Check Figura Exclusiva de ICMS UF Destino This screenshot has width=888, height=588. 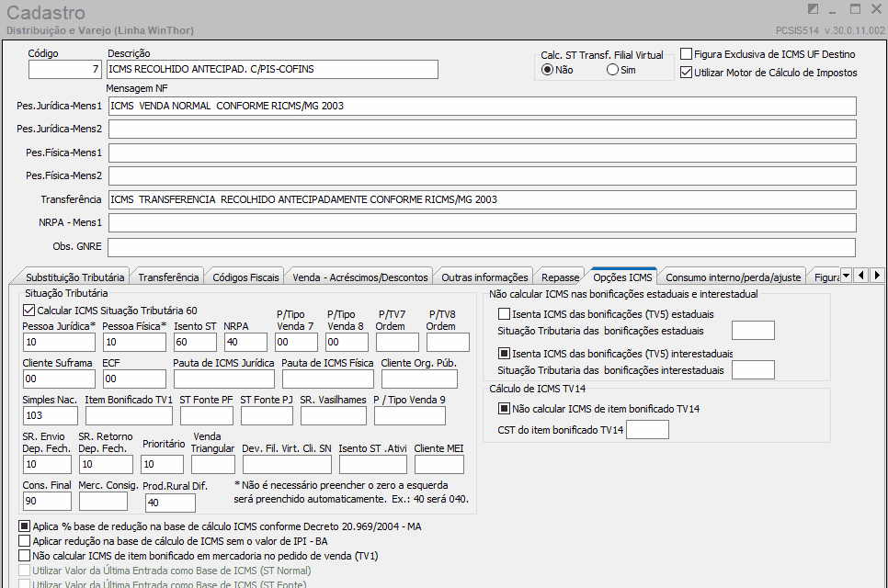686,54
